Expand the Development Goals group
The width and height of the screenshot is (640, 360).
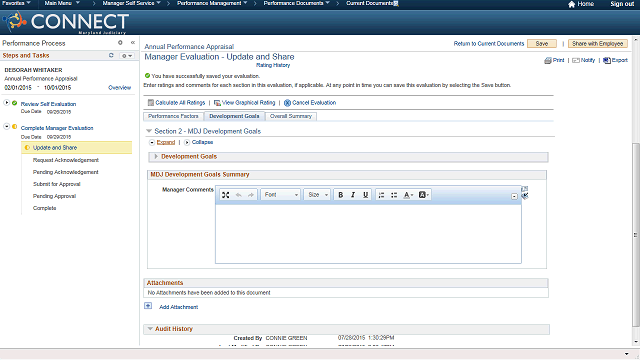coord(156,157)
